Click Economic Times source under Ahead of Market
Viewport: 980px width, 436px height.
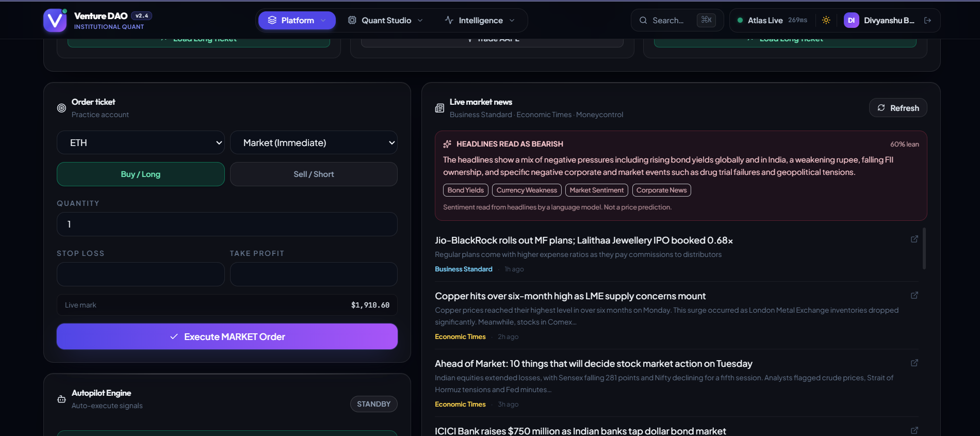point(460,405)
